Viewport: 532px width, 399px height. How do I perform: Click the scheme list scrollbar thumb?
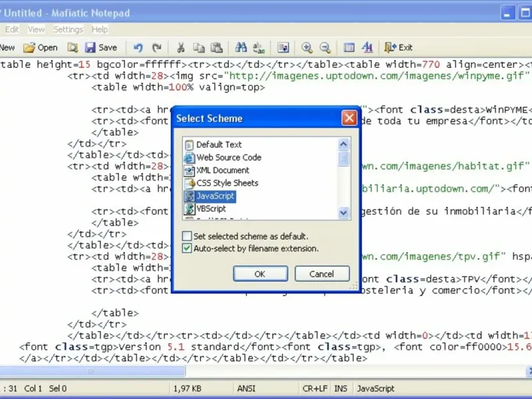tap(343, 159)
